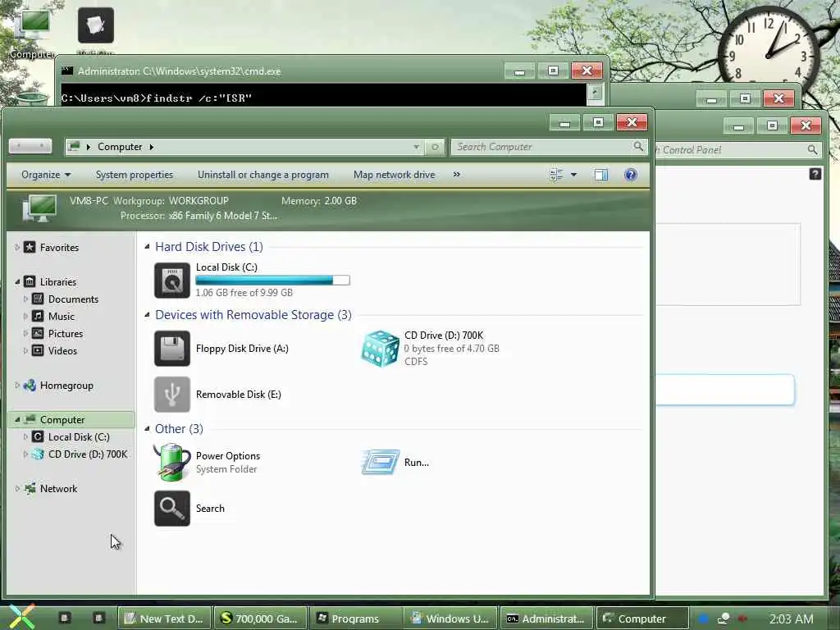
Task: Open address bar history dropdown arrow
Action: (x=416, y=147)
